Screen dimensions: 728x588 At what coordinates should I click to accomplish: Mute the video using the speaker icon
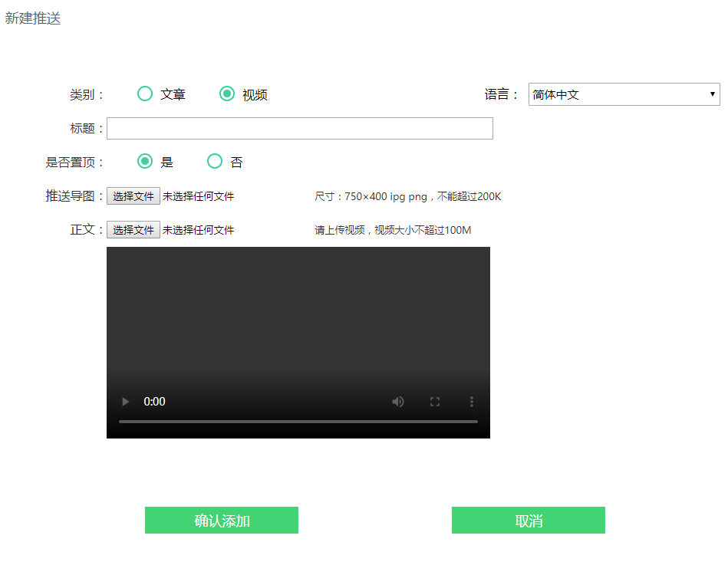(398, 402)
